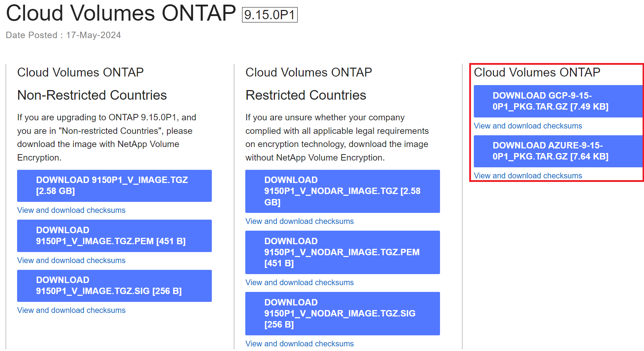Download the 9150P1_V_IMAGE.TGZ file

click(x=114, y=185)
